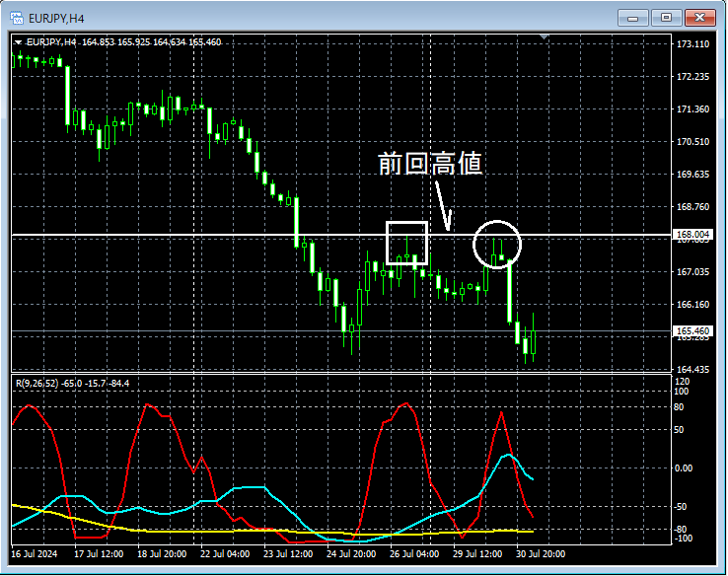The width and height of the screenshot is (728, 576).
Task: Click the 0.00 level on indicator scale
Action: click(684, 468)
